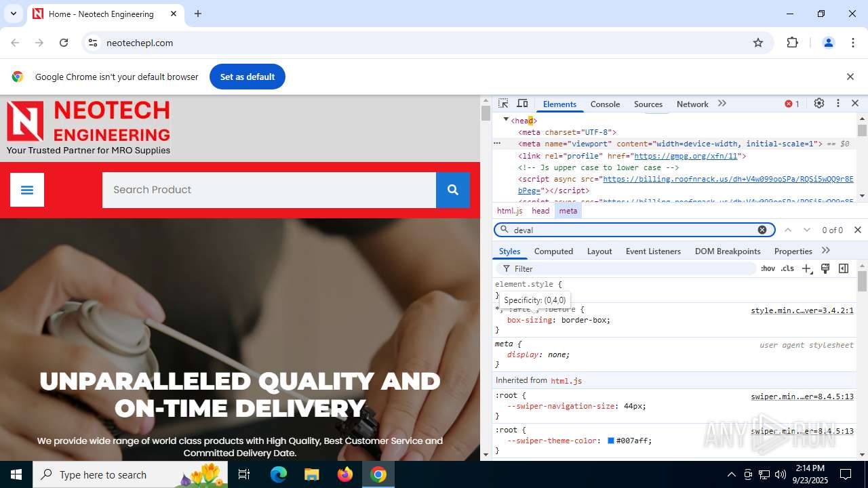Image resolution: width=868 pixels, height=488 pixels.
Task: Click the blue search magnifier button
Action: pos(453,190)
